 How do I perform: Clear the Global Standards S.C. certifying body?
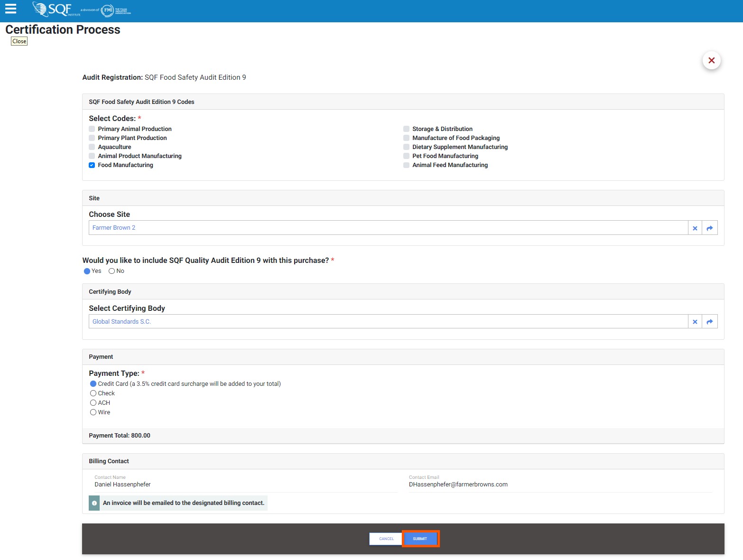point(695,322)
